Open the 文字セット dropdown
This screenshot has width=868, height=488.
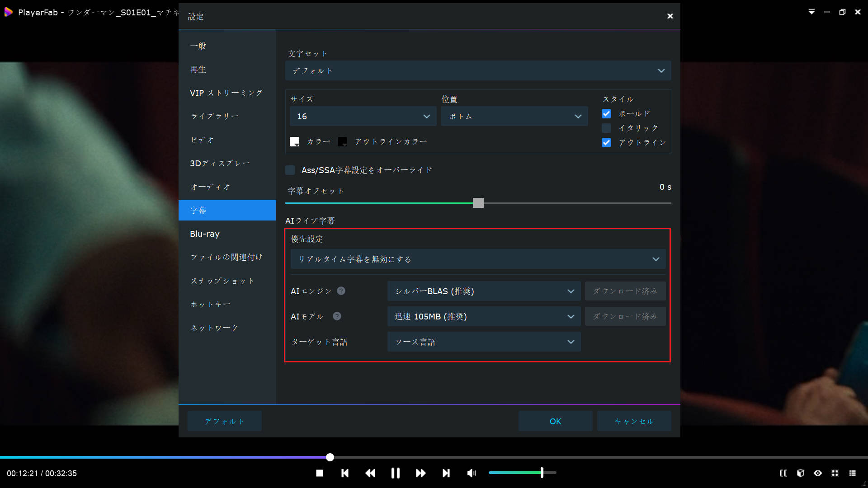478,71
